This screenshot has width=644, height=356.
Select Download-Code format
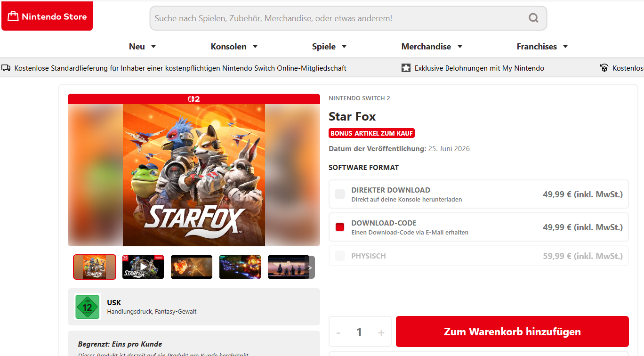coord(479,227)
